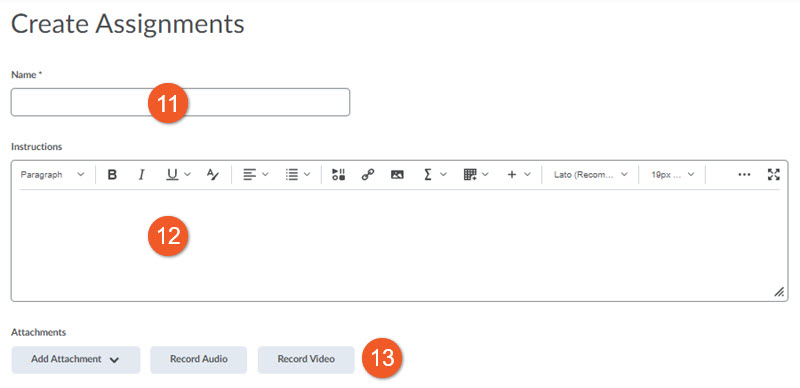Toggle bold formatting
The width and height of the screenshot is (800, 388).
tap(112, 175)
